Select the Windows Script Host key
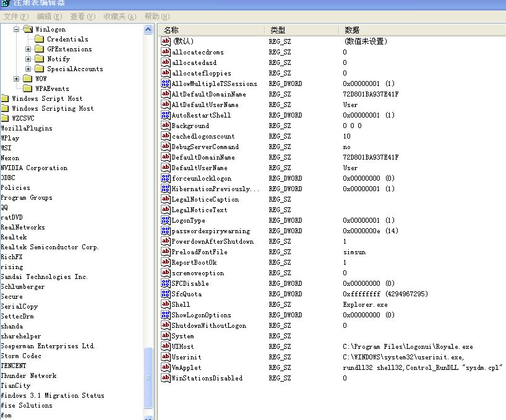The height and width of the screenshot is (420, 506). pyautogui.click(x=47, y=98)
